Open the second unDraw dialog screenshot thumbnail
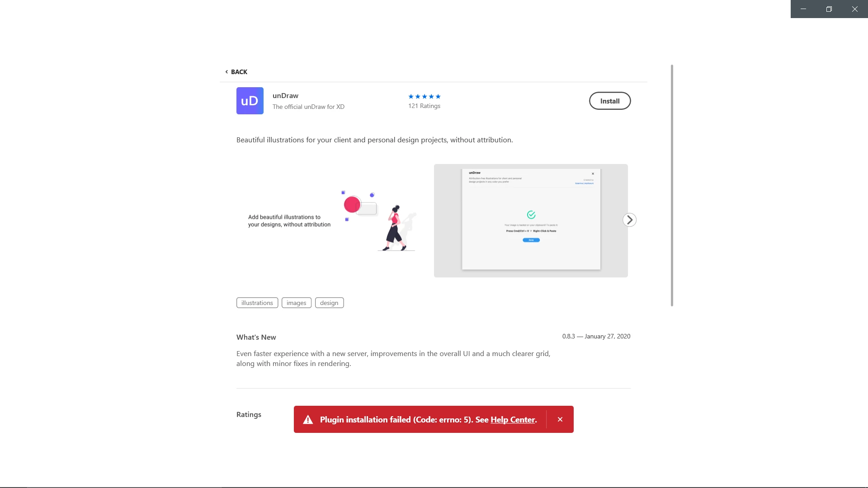The height and width of the screenshot is (488, 868). tap(531, 221)
